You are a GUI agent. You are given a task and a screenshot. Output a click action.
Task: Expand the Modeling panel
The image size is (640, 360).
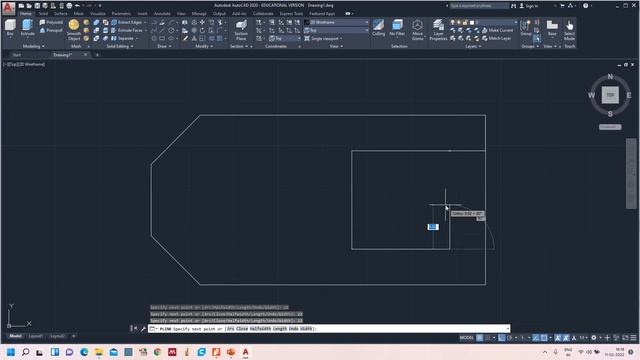[33, 46]
